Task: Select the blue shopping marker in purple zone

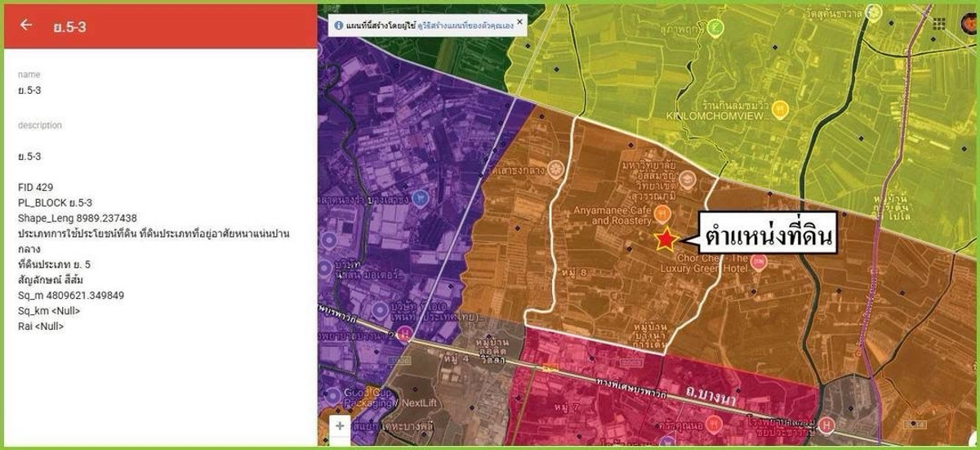Action: (x=420, y=197)
